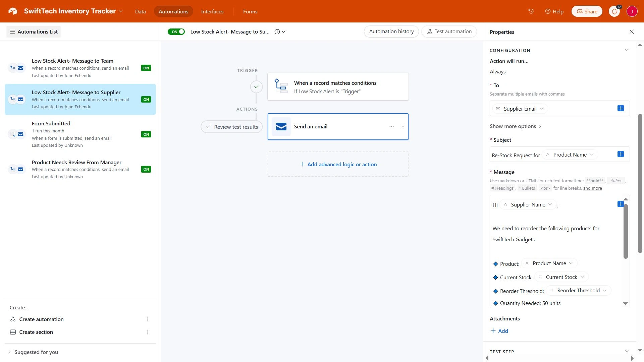Click blue plus icon in To field

point(621,108)
